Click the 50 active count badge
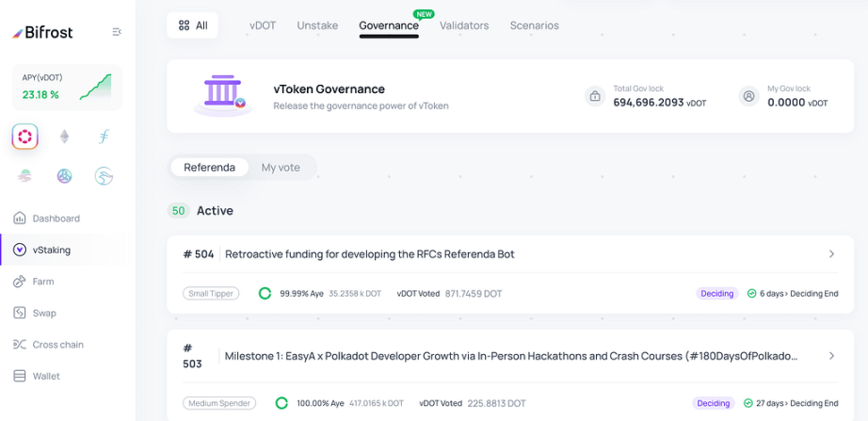Viewport: 868px width, 421px height. [178, 211]
